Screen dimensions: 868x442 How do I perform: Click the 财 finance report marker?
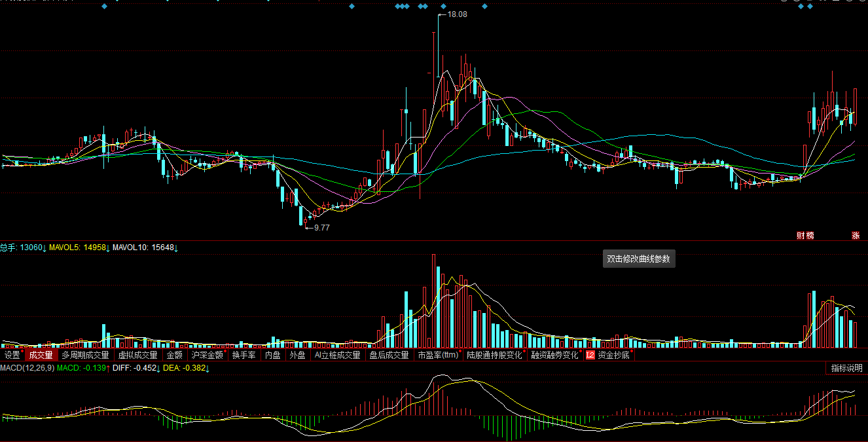801,235
